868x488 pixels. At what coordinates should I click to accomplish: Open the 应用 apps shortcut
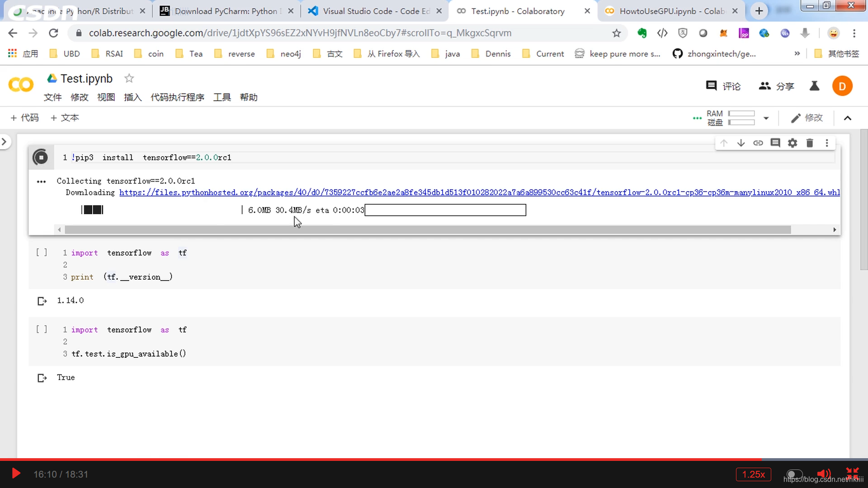tap(23, 54)
